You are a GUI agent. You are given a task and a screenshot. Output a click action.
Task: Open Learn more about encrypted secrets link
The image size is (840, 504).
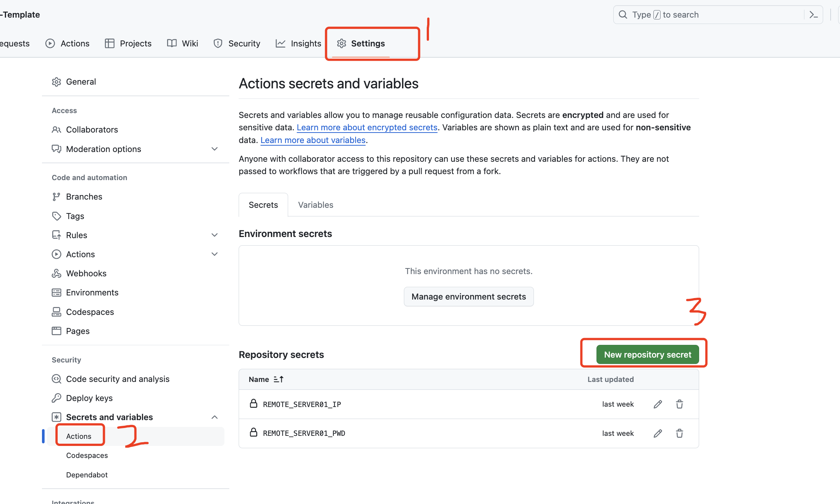click(x=366, y=127)
